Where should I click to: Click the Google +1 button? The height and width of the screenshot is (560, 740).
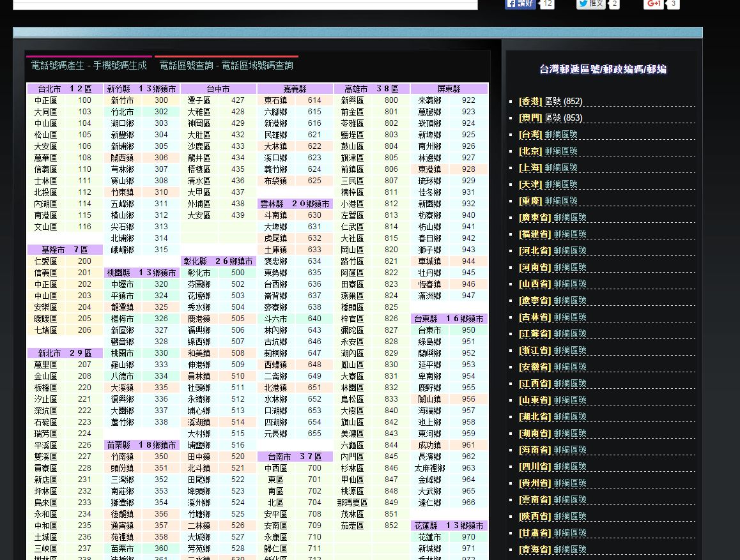click(654, 4)
